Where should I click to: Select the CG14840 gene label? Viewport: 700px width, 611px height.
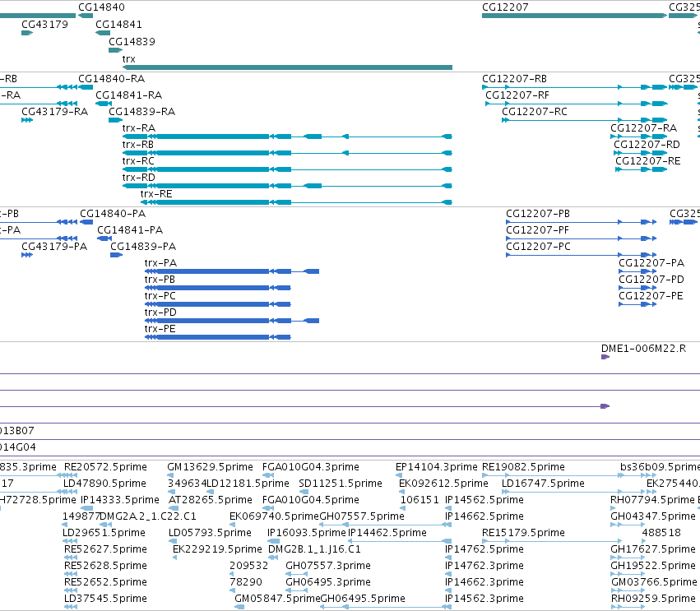coord(101,7)
